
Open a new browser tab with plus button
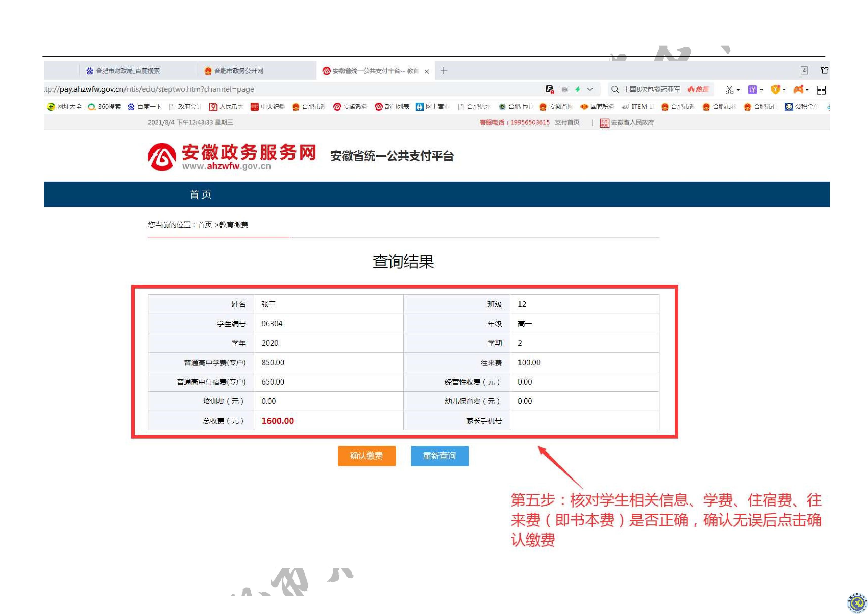[444, 71]
